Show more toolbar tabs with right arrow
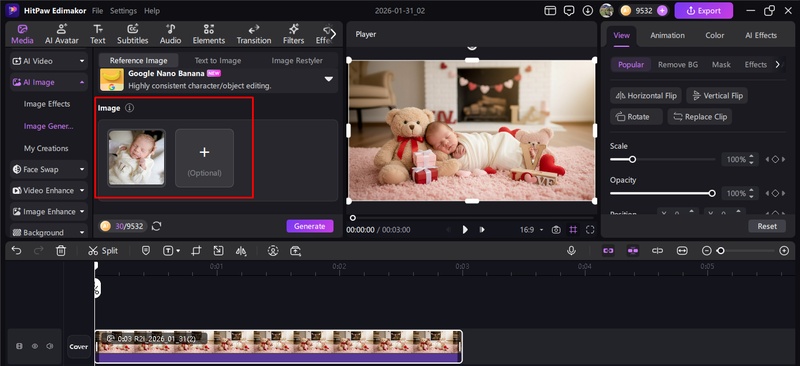The image size is (800, 366). click(333, 34)
